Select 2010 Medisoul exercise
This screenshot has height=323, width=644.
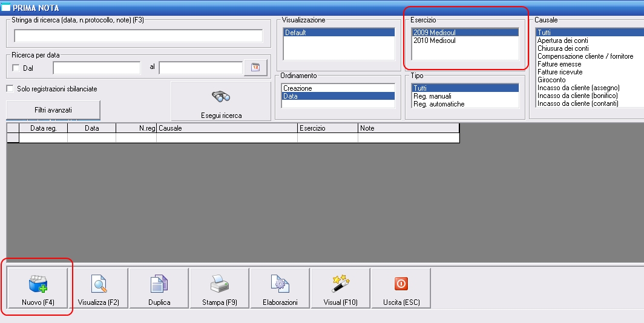pos(465,40)
